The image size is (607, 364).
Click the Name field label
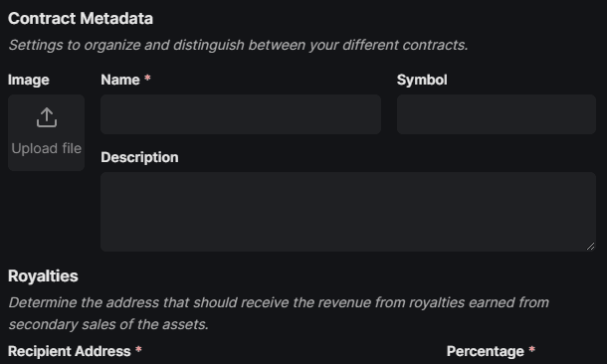[x=120, y=80]
